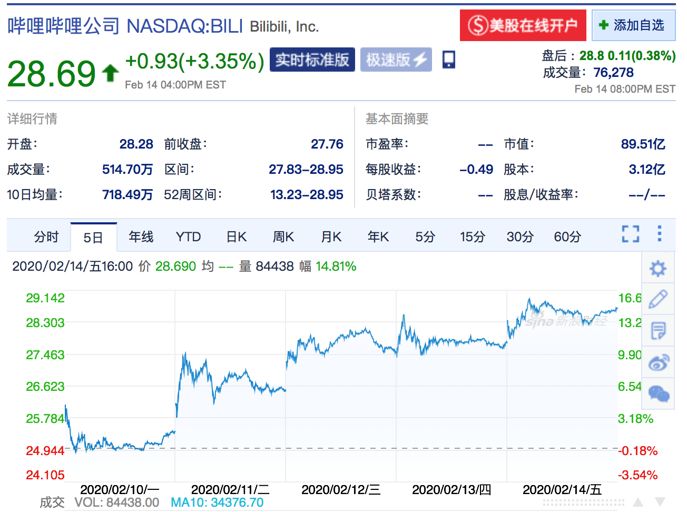Screen dimensions: 687x512
Task: Click the up triangle below the chart
Action: (638, 502)
